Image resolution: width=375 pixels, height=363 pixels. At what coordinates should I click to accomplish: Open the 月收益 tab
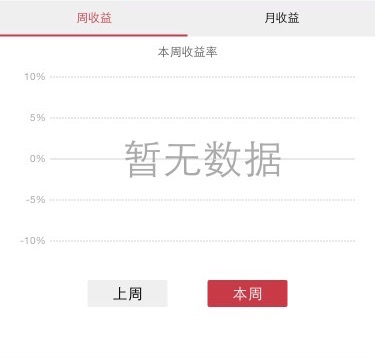click(281, 18)
